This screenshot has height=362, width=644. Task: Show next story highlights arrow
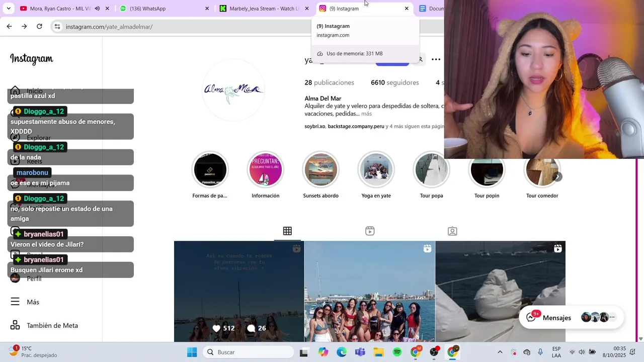pyautogui.click(x=557, y=177)
